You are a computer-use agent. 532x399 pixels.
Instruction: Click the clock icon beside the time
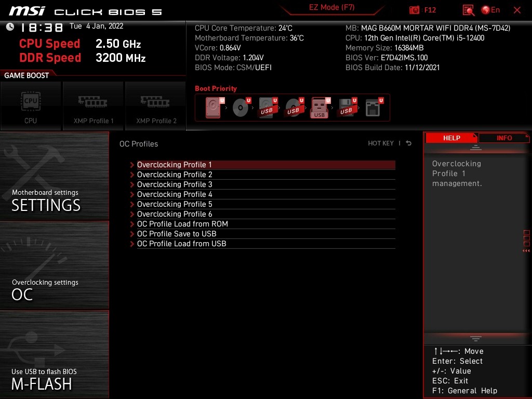10,27
